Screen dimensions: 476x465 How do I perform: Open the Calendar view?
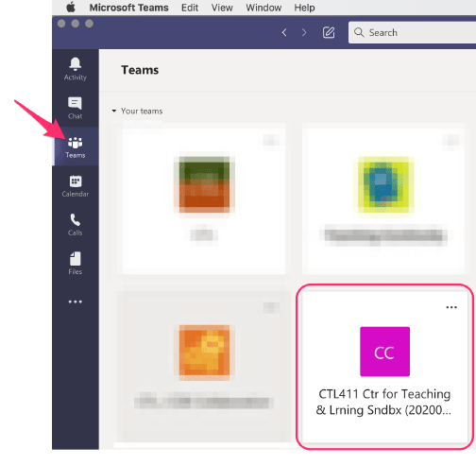pos(75,186)
